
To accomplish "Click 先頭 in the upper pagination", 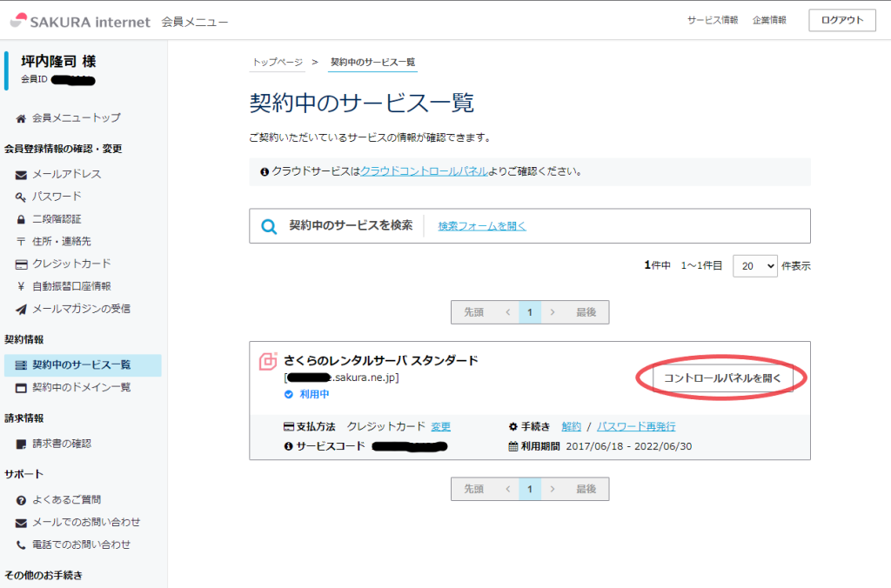I will (x=474, y=312).
